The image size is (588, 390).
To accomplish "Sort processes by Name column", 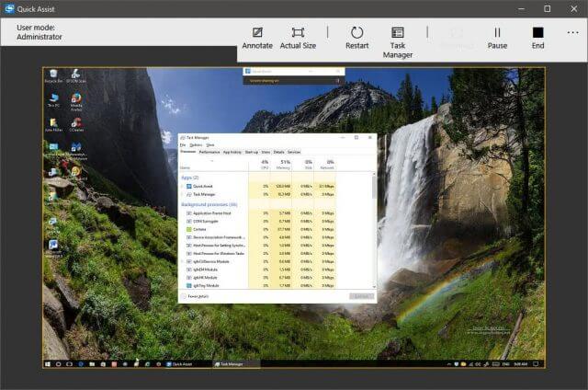I will pyautogui.click(x=214, y=165).
